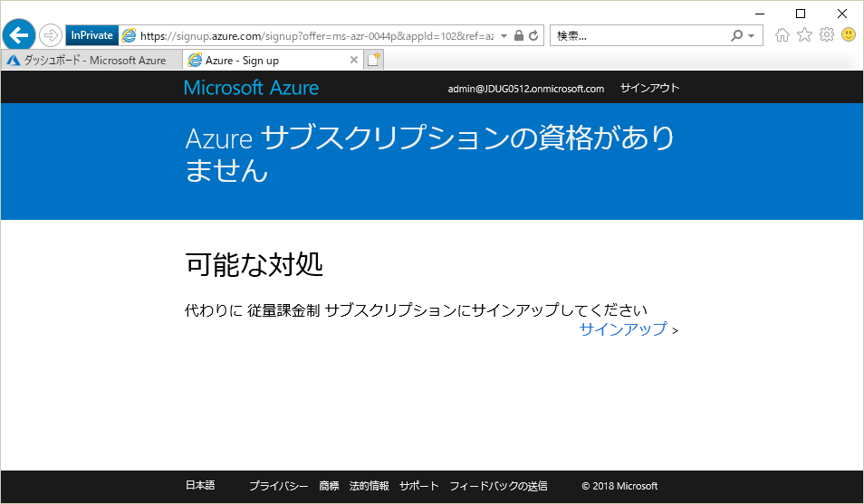Change language via 日本語 footer link

pos(200,485)
